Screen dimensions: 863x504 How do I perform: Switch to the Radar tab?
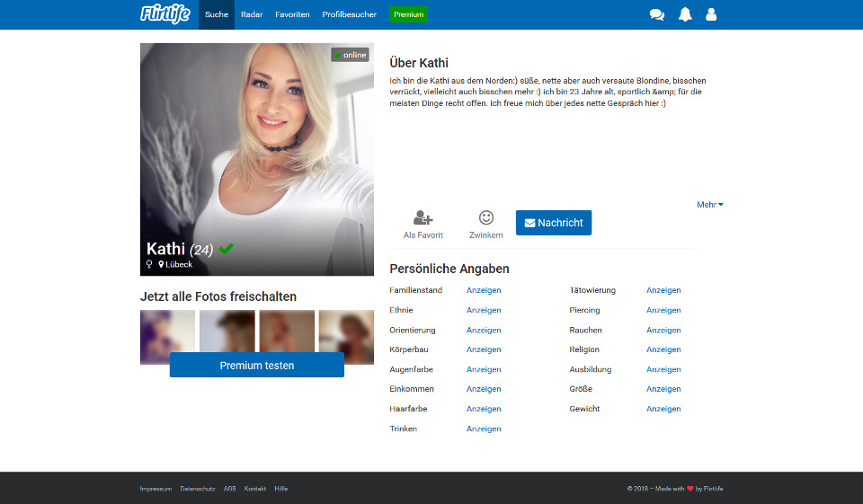(x=252, y=15)
